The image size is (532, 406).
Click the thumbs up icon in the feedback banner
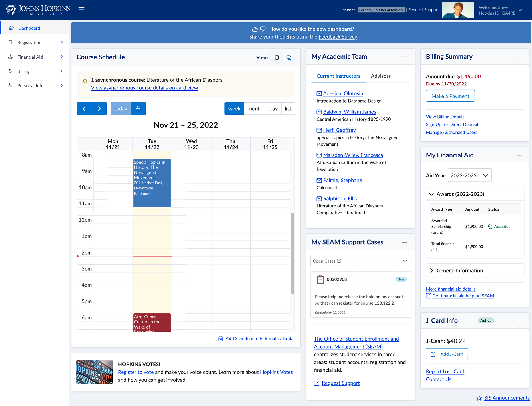(x=255, y=29)
